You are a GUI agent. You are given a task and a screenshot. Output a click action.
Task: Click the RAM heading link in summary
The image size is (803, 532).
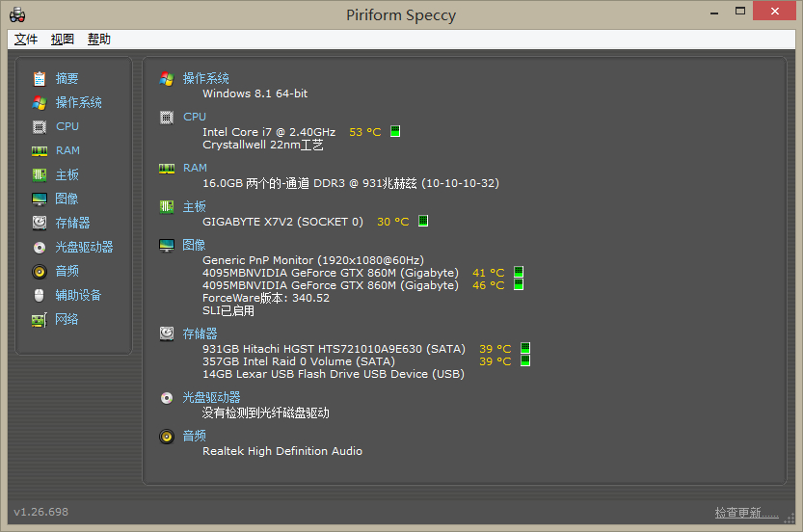(x=195, y=168)
